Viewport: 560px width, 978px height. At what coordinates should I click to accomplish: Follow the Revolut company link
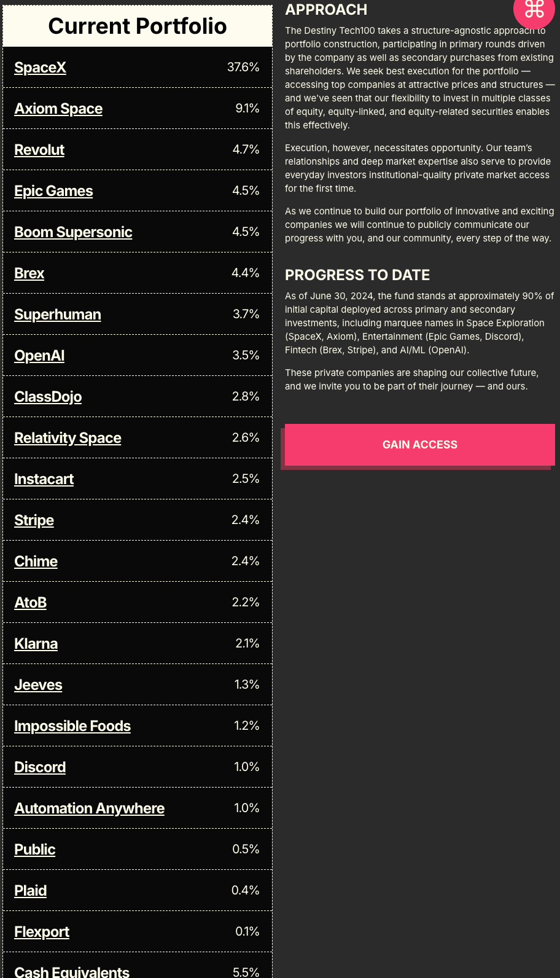coord(39,150)
